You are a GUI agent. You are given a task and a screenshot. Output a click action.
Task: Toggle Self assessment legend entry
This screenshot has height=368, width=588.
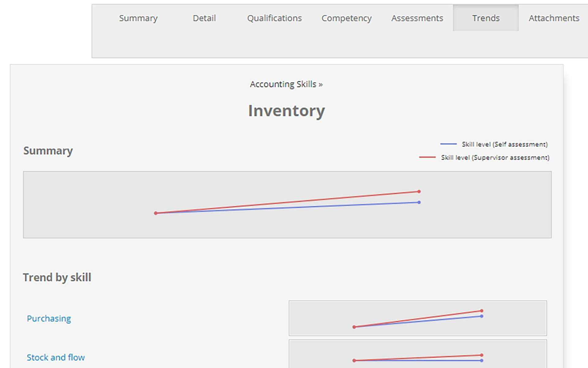[504, 144]
